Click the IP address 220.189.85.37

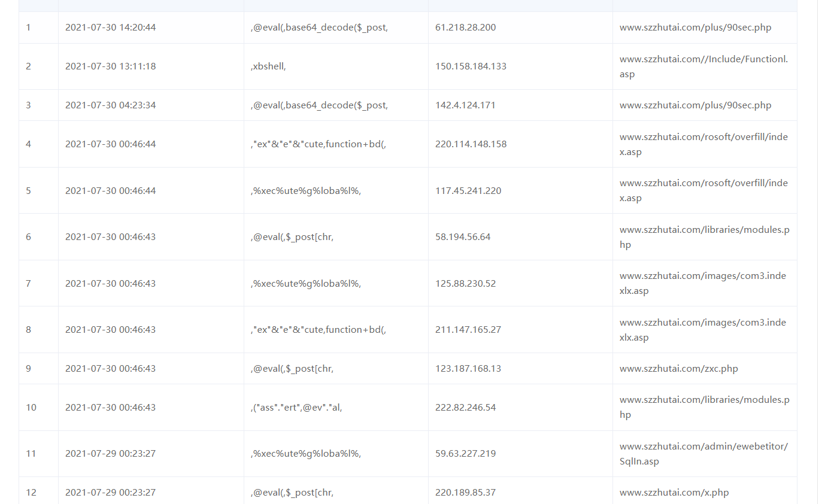pyautogui.click(x=465, y=493)
